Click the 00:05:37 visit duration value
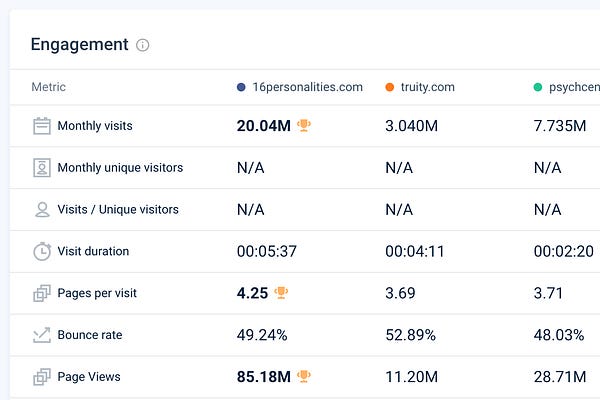Image resolution: width=600 pixels, height=400 pixels. (x=267, y=251)
